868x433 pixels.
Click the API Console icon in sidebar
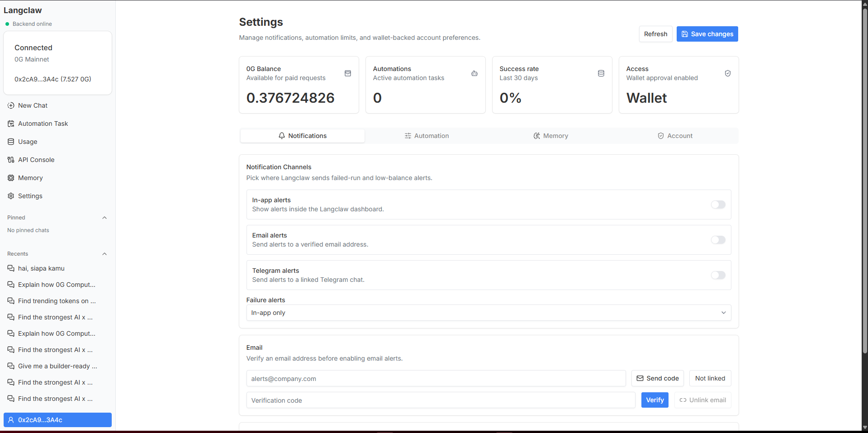point(11,160)
